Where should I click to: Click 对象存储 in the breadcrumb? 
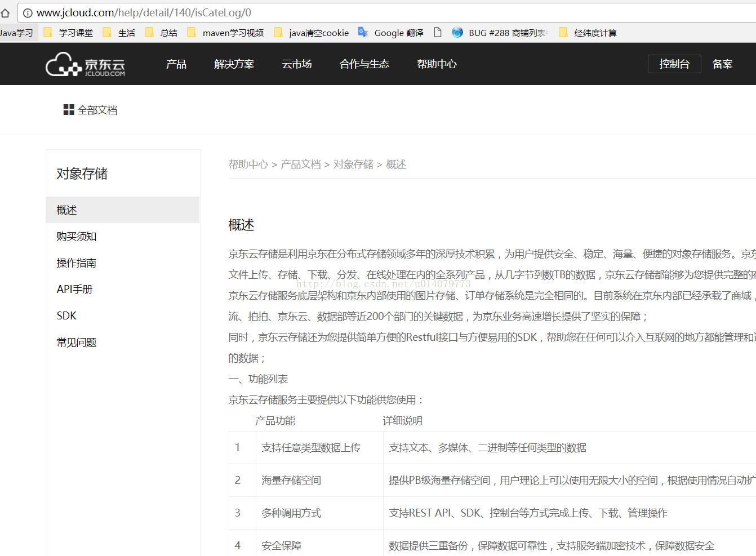[353, 164]
